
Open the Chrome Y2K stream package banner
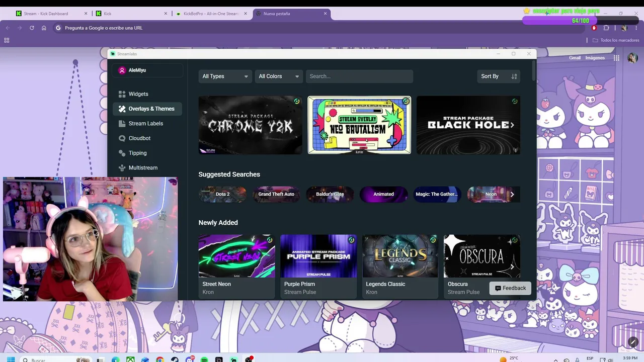(251, 125)
